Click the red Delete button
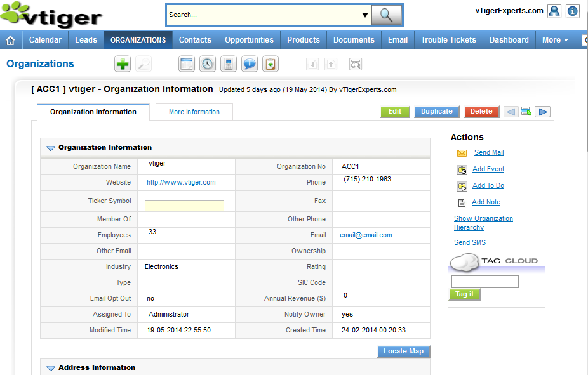Screen dimensions: 588x375 [x=481, y=112]
